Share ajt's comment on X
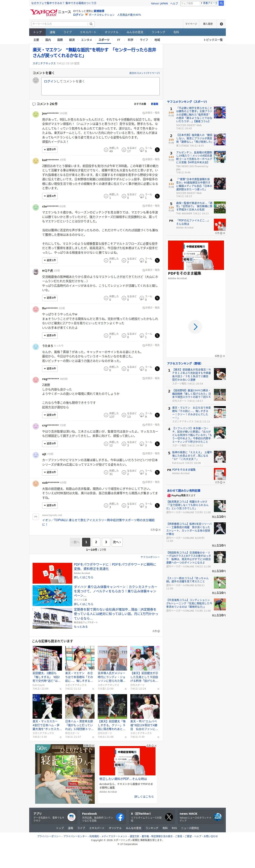Viewport: 255px width, 868px height. pyautogui.click(x=157, y=472)
